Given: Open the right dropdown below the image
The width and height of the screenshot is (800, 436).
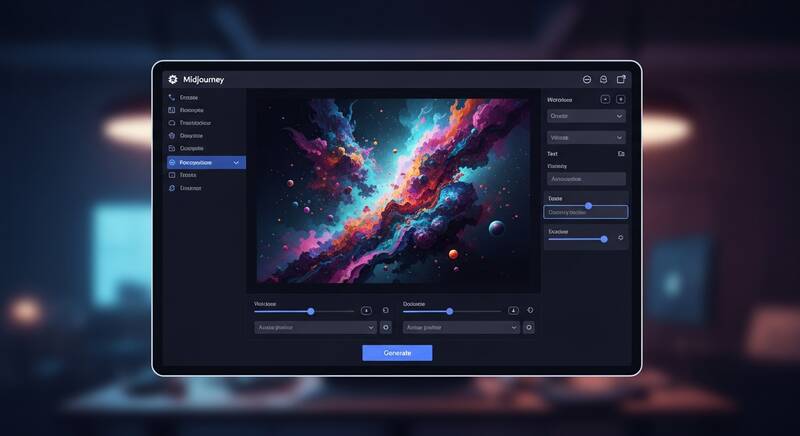Looking at the screenshot, I should (461, 327).
